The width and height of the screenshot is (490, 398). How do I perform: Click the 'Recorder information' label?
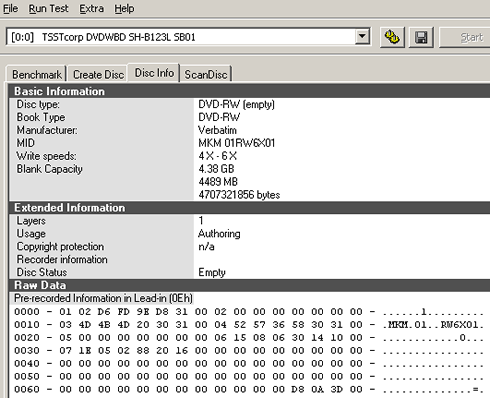click(62, 259)
